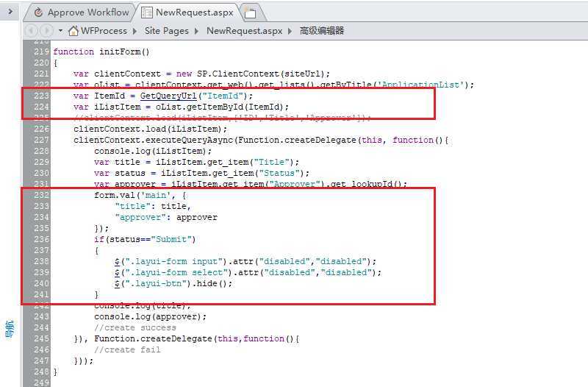Click the GetQueryUrl function call on line 223
The image size is (588, 387).
point(168,96)
